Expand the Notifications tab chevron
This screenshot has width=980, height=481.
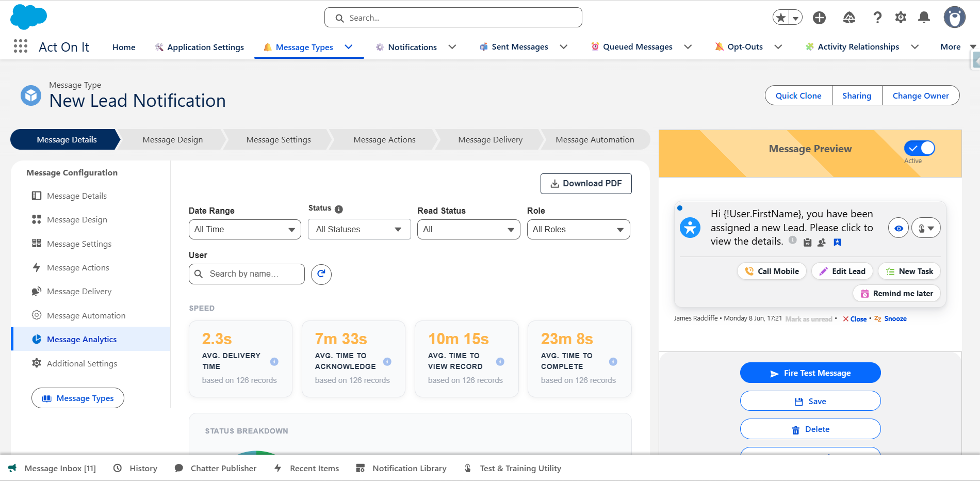pyautogui.click(x=452, y=47)
